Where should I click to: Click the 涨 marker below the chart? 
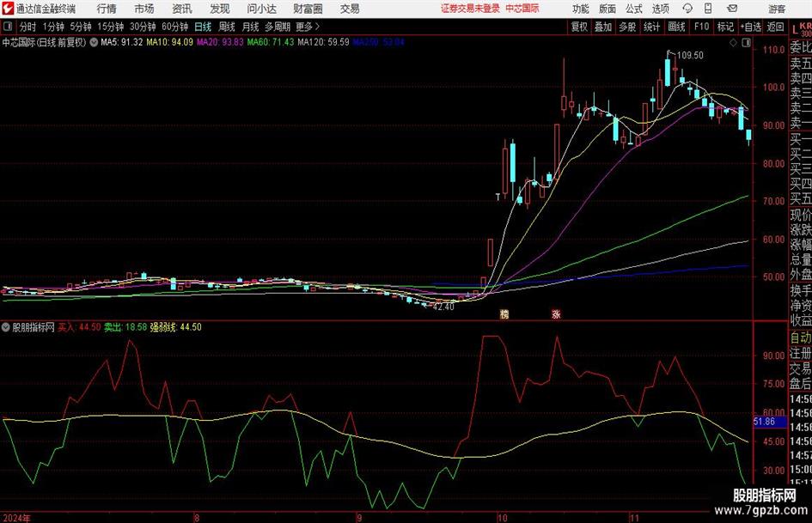tap(556, 313)
